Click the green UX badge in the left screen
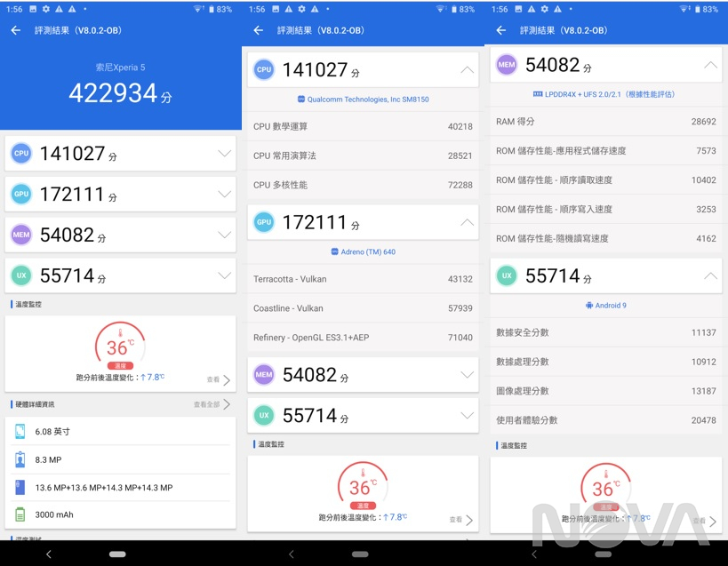728x566 pixels. click(x=21, y=275)
